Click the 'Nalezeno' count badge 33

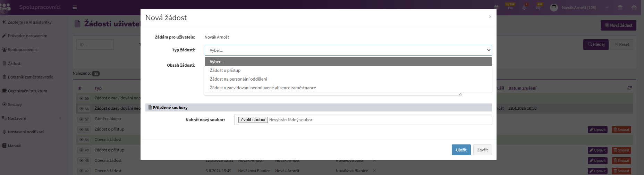[x=96, y=74]
